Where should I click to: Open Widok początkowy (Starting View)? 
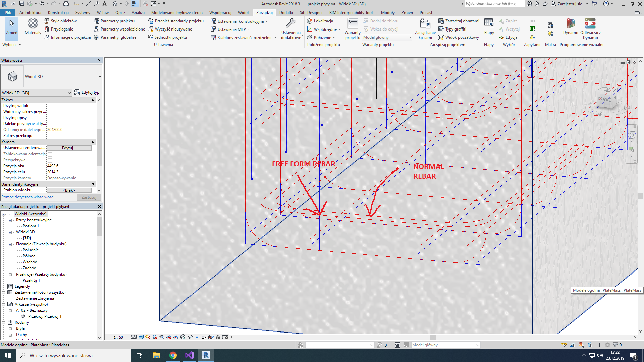coord(459,37)
